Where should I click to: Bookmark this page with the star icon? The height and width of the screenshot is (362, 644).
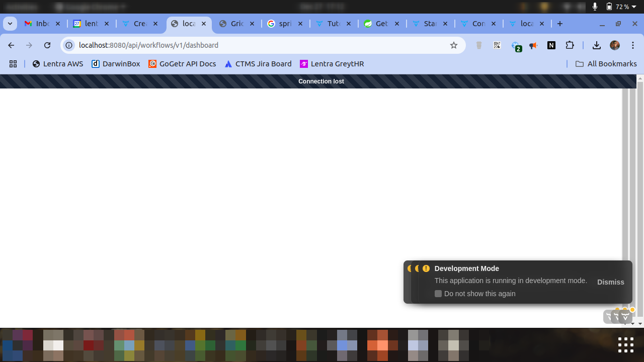[x=454, y=45]
